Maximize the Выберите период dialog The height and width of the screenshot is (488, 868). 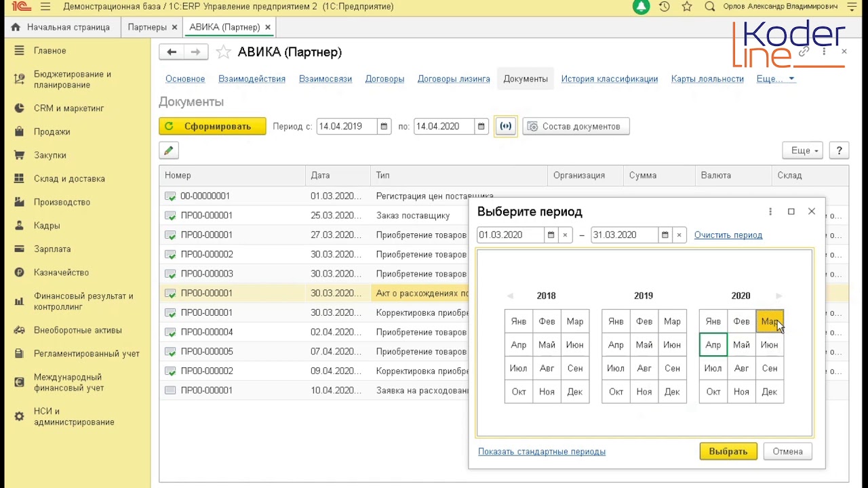[791, 211]
